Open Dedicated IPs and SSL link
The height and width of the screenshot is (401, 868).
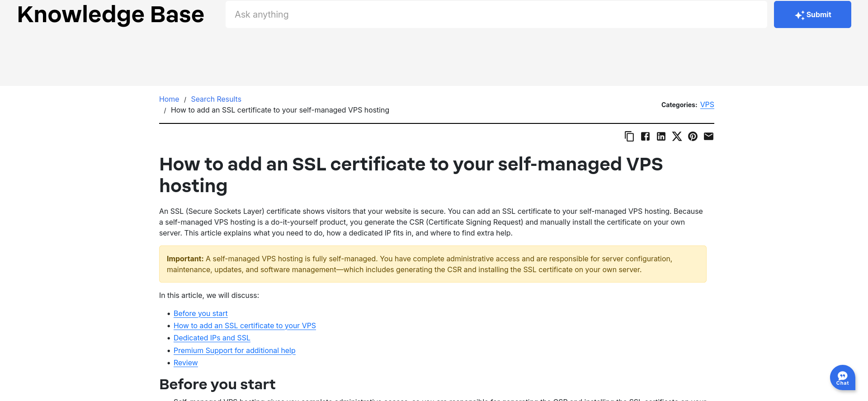click(212, 338)
